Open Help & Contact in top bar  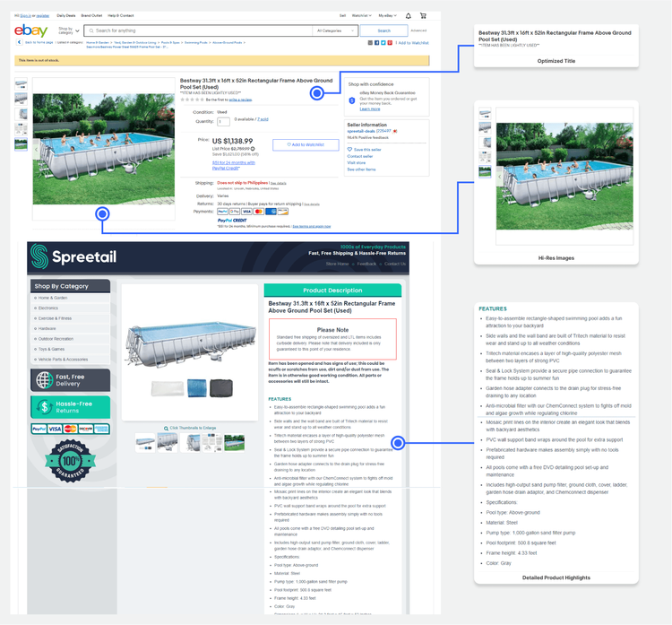tap(121, 16)
